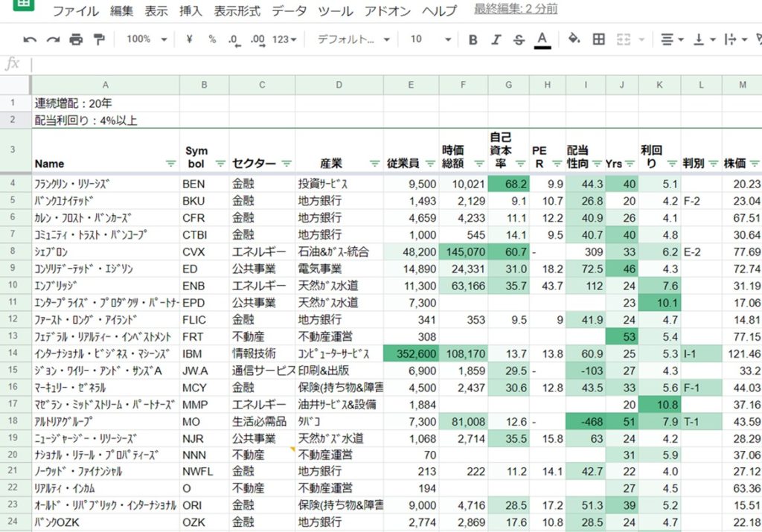Open the 挿入 menu
The width and height of the screenshot is (762, 532).
pyautogui.click(x=190, y=10)
